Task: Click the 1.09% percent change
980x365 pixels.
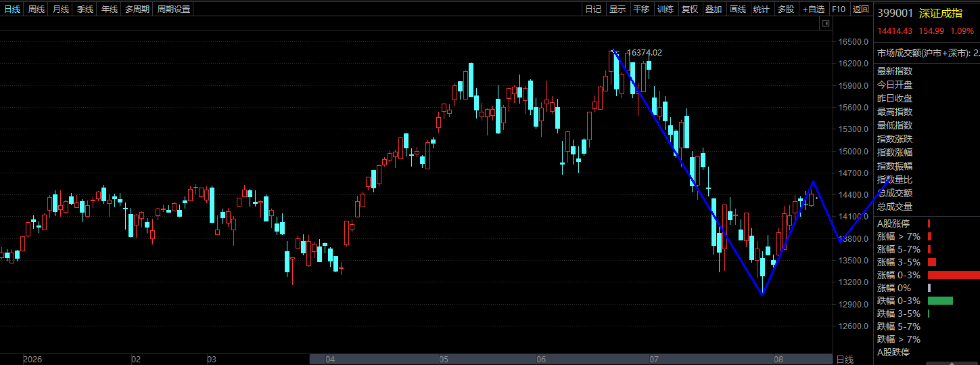Action: click(962, 31)
